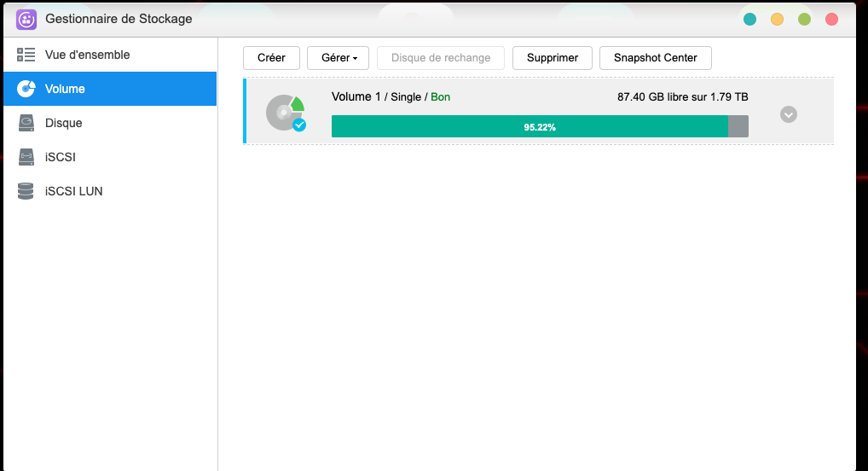Click the Créer button
868x471 pixels.
[x=271, y=58]
